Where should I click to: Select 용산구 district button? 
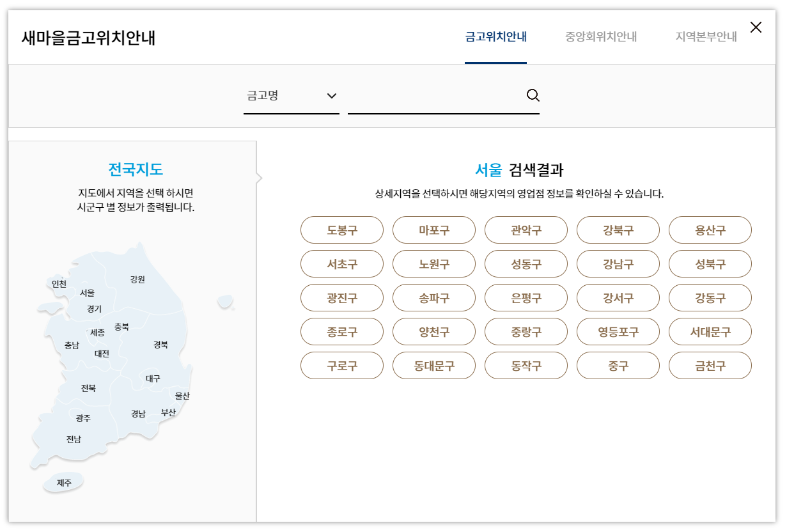coord(710,230)
